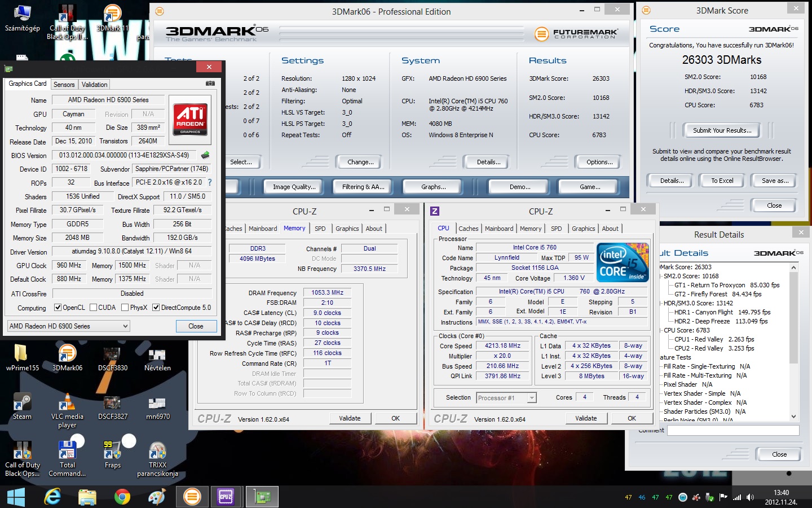Switch to GPU-Z taskbar button

pos(262,497)
